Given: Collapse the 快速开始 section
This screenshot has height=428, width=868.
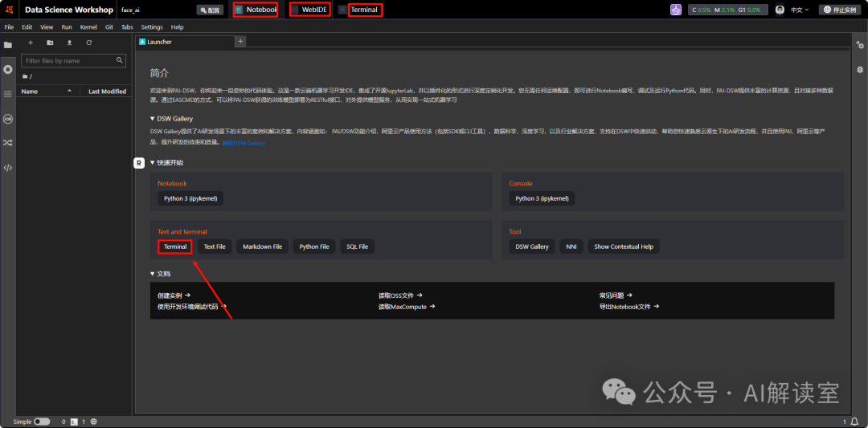Looking at the screenshot, I should (x=153, y=163).
